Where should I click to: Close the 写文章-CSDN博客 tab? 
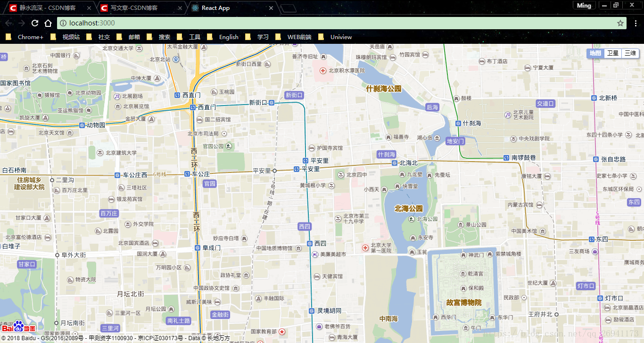pyautogui.click(x=180, y=8)
